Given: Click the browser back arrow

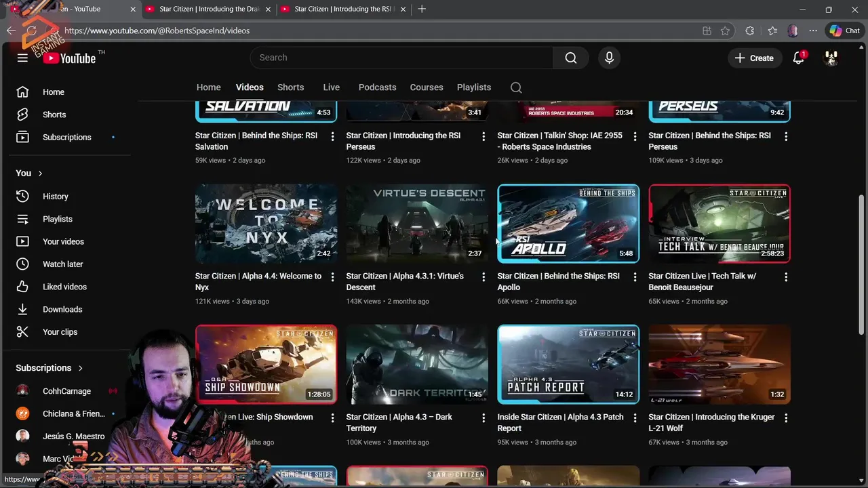Looking at the screenshot, I should [11, 30].
